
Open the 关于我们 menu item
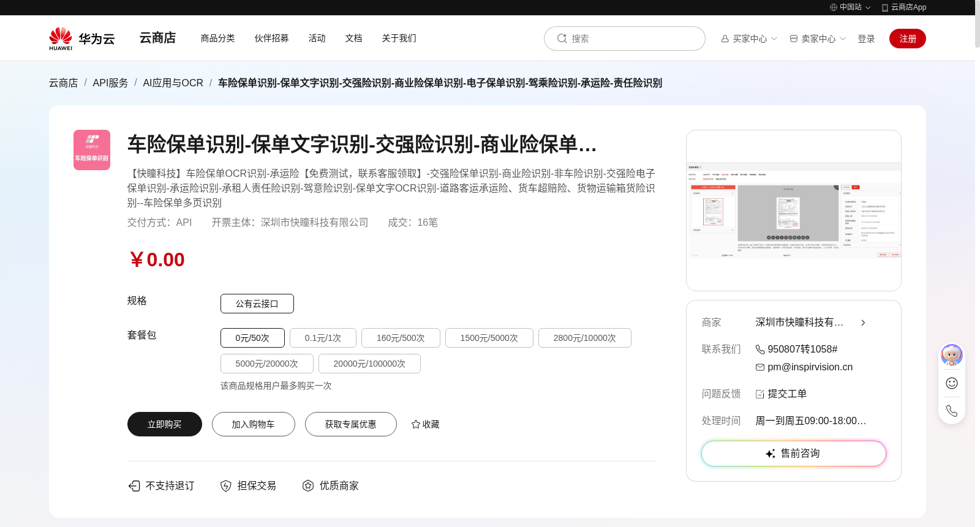[399, 38]
